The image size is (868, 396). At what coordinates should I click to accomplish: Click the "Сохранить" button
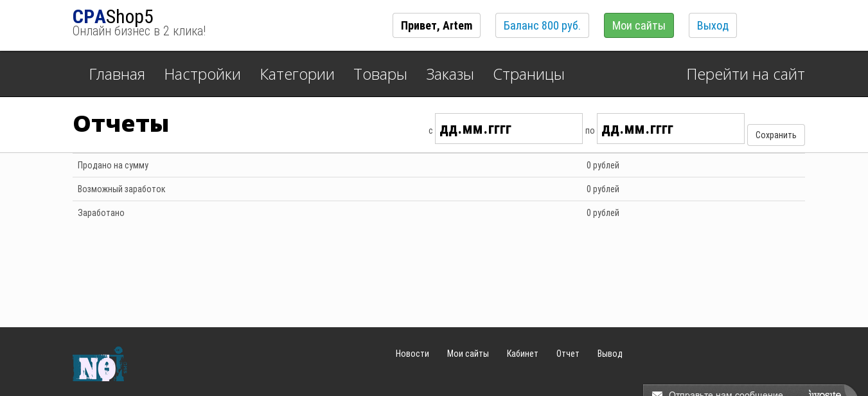coord(775,135)
